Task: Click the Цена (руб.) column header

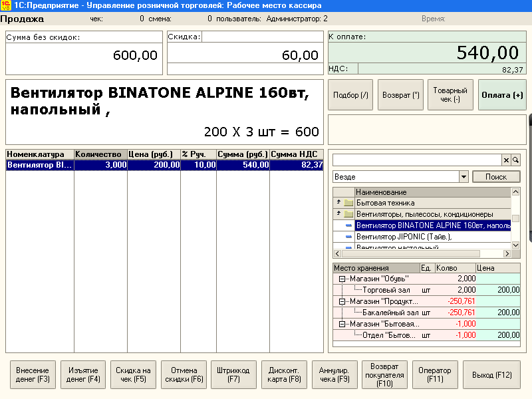Action: 154,154
